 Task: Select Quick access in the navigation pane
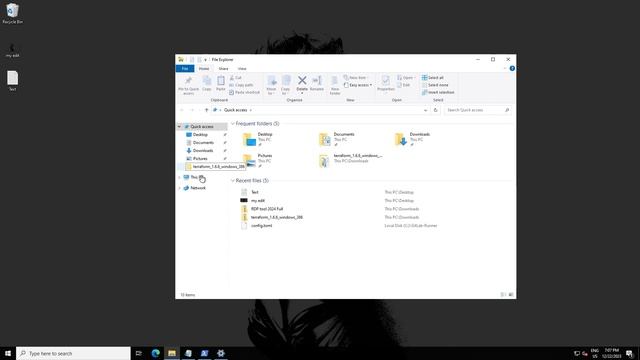(202, 127)
